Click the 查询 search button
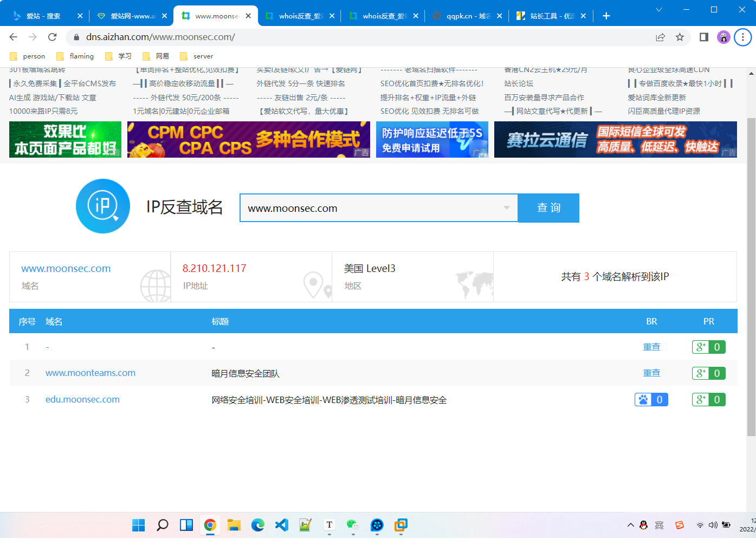The height and width of the screenshot is (558, 756). coord(548,208)
